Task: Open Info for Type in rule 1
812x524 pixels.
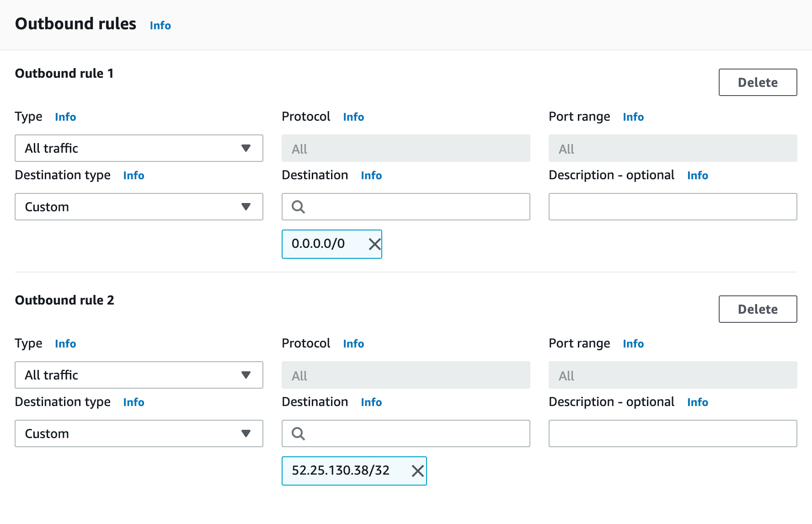Action: point(65,117)
